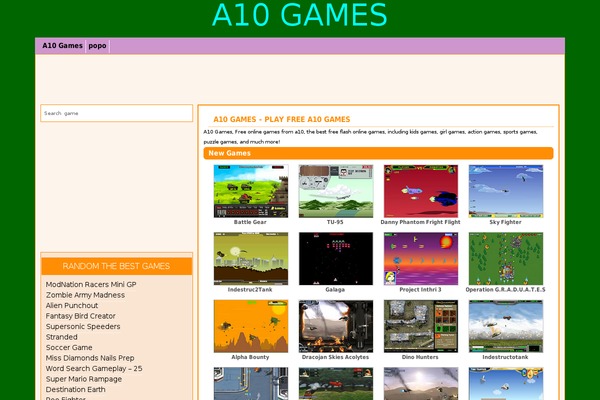Open the A10 Games menu tab
Image resolution: width=600 pixels, height=400 pixels.
(x=62, y=46)
